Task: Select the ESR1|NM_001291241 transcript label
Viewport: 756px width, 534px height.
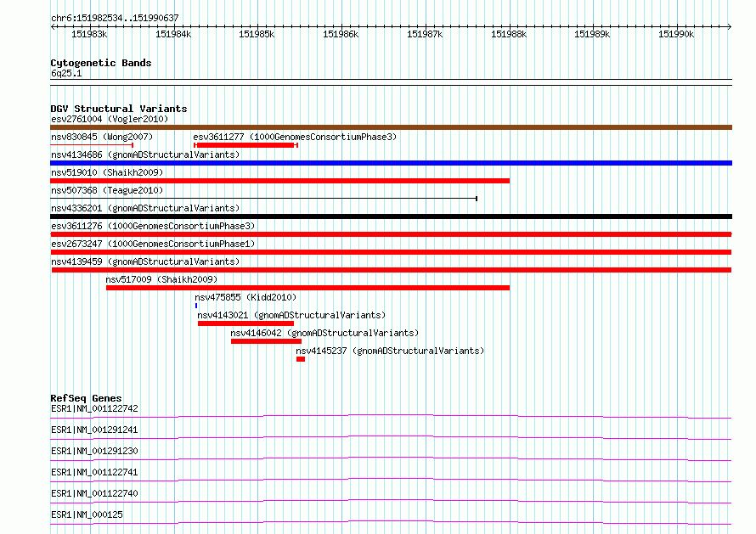Action: point(94,430)
